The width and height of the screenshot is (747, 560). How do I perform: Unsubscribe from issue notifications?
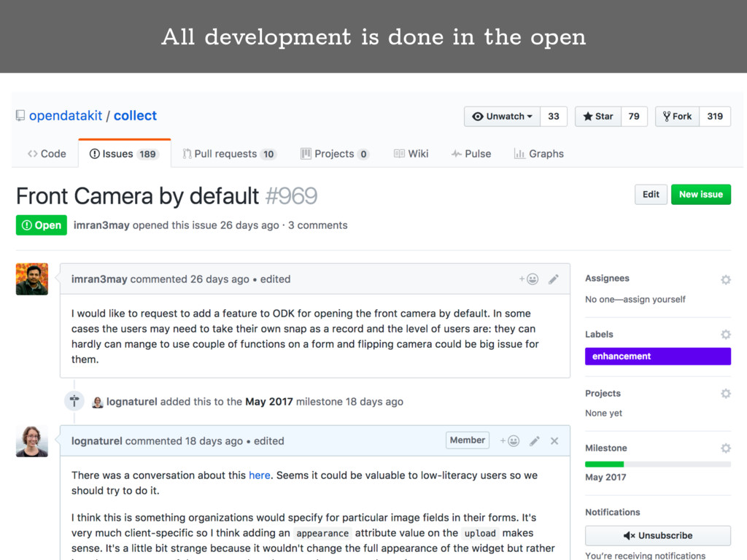[658, 536]
